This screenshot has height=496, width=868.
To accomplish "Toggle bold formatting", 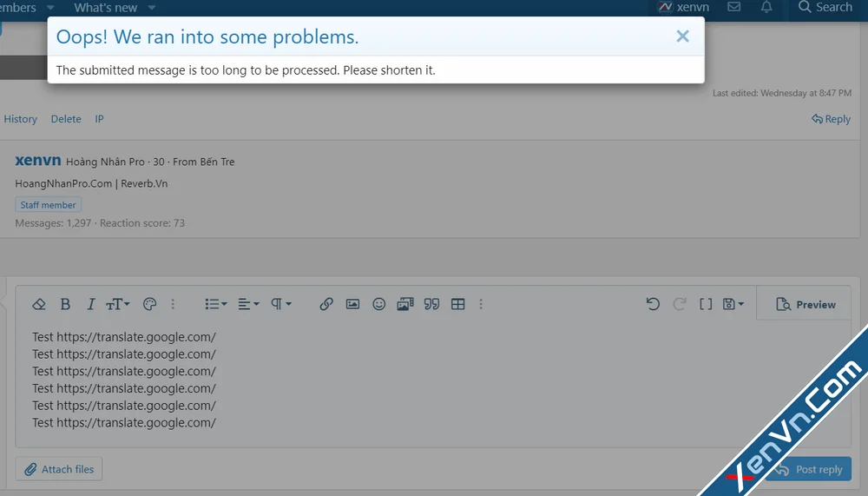I will [x=65, y=304].
